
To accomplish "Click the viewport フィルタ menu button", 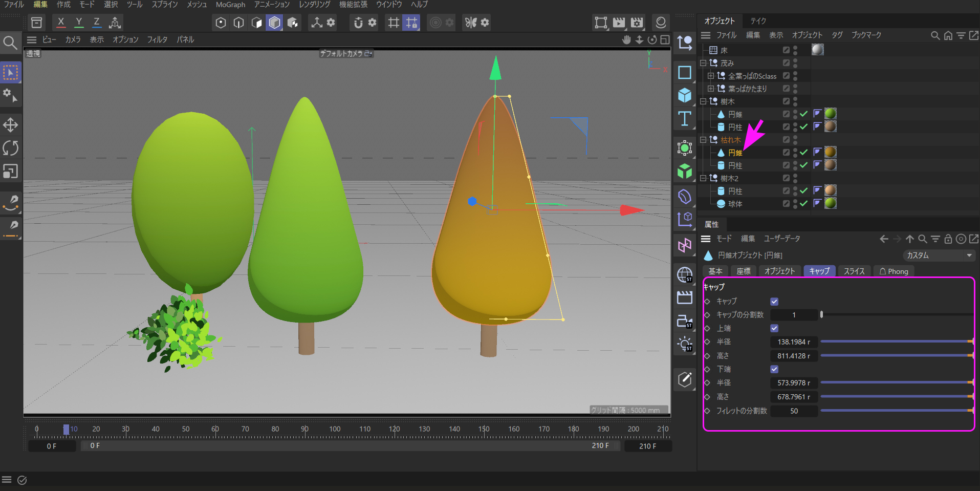I will pyautogui.click(x=157, y=39).
